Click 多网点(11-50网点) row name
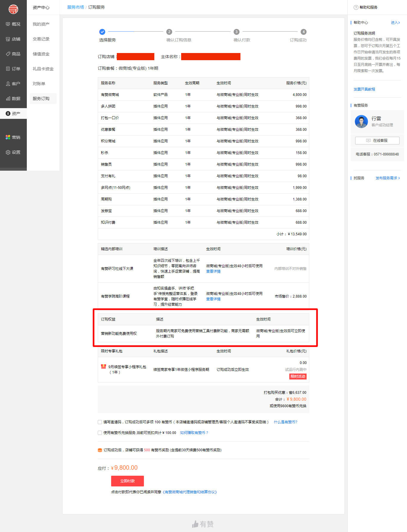 [x=116, y=188]
